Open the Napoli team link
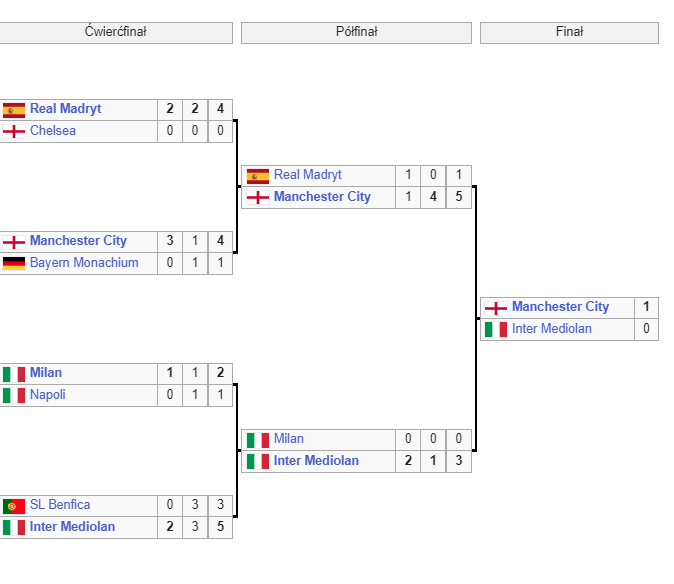Image resolution: width=674 pixels, height=584 pixels. (48, 394)
